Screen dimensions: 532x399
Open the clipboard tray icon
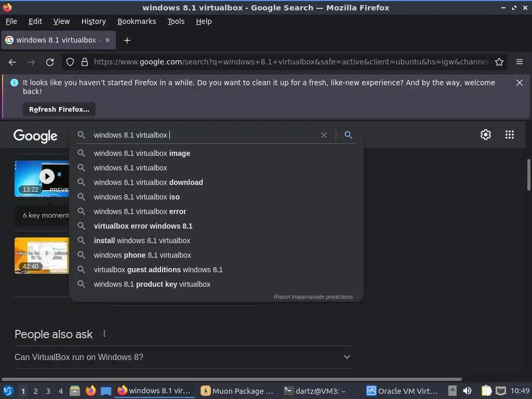tap(486, 391)
